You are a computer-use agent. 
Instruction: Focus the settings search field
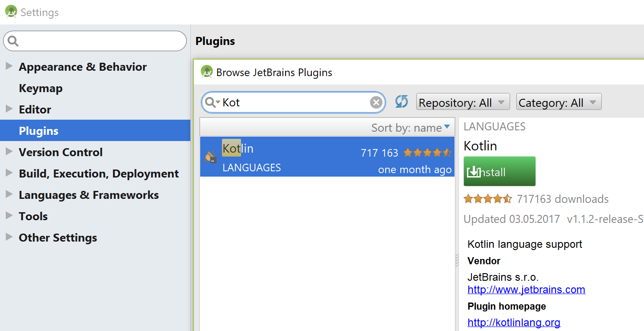(95, 41)
